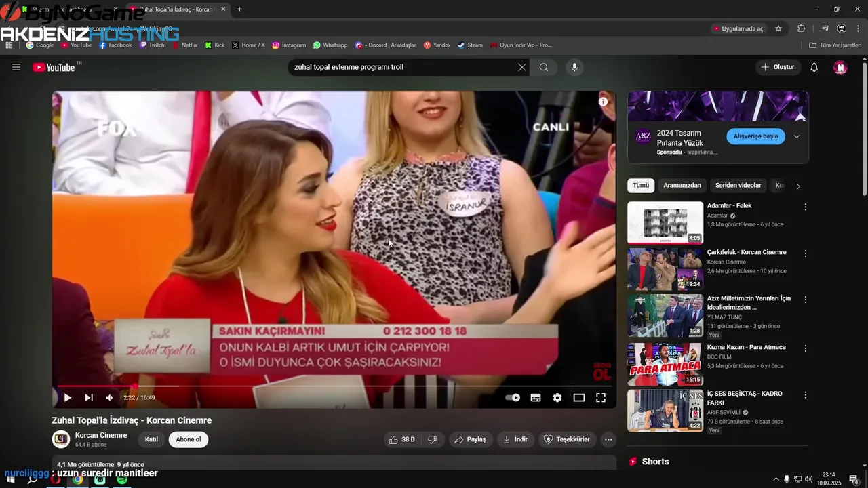This screenshot has width=868, height=488.
Task: Expand the sponsored ad dropdown chevron
Action: 797,136
